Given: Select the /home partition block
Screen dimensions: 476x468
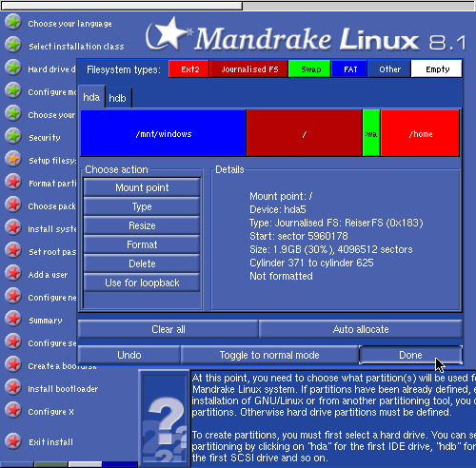Looking at the screenshot, I should click(x=420, y=133).
